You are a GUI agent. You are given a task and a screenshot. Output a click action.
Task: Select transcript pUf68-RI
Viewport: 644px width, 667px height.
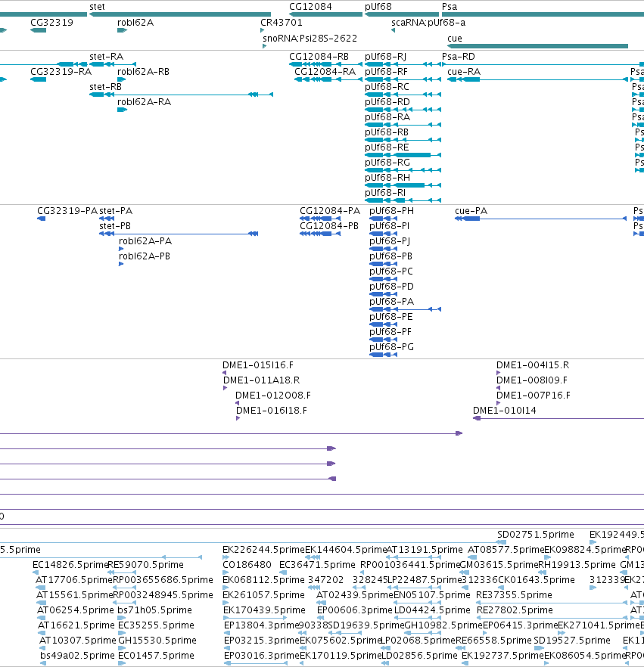click(385, 193)
